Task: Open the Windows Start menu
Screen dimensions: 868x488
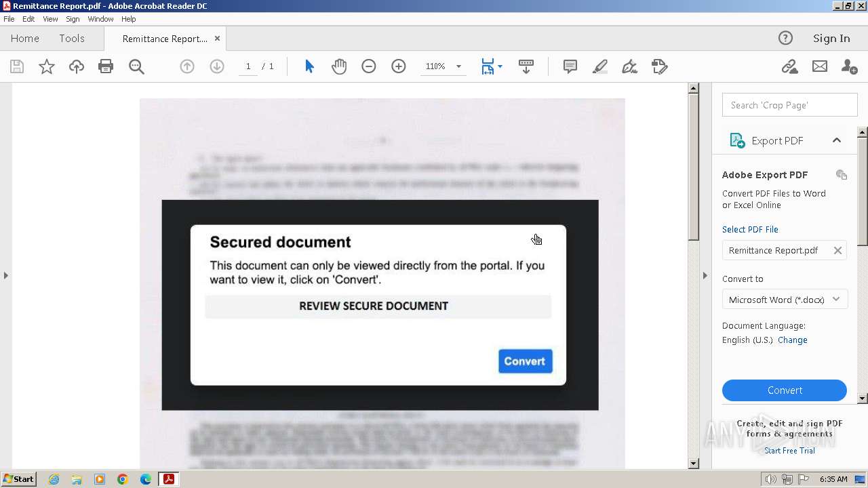Action: pyautogui.click(x=18, y=479)
